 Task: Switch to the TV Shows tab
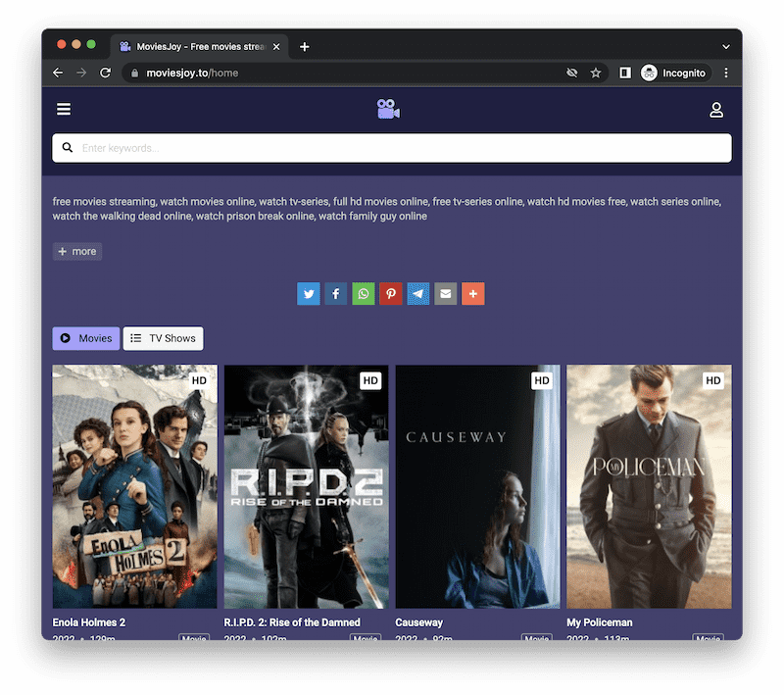coord(163,338)
